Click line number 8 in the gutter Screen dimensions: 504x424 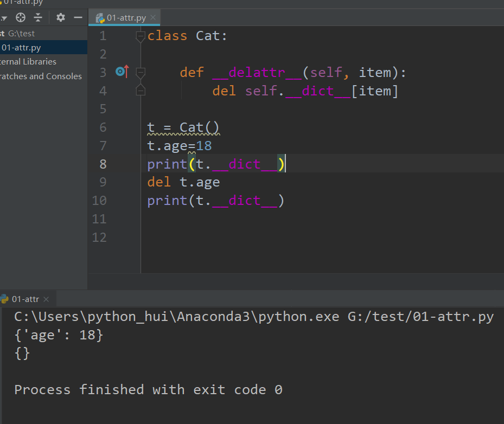pyautogui.click(x=103, y=164)
